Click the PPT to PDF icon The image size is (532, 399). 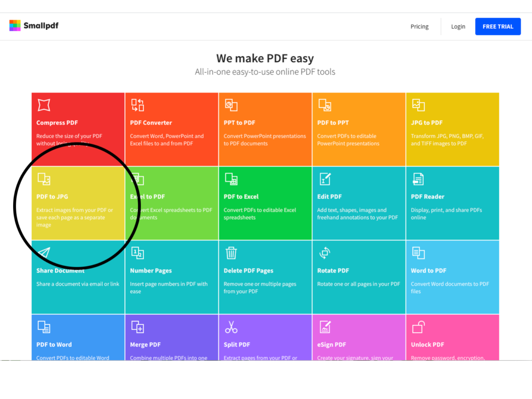(231, 105)
